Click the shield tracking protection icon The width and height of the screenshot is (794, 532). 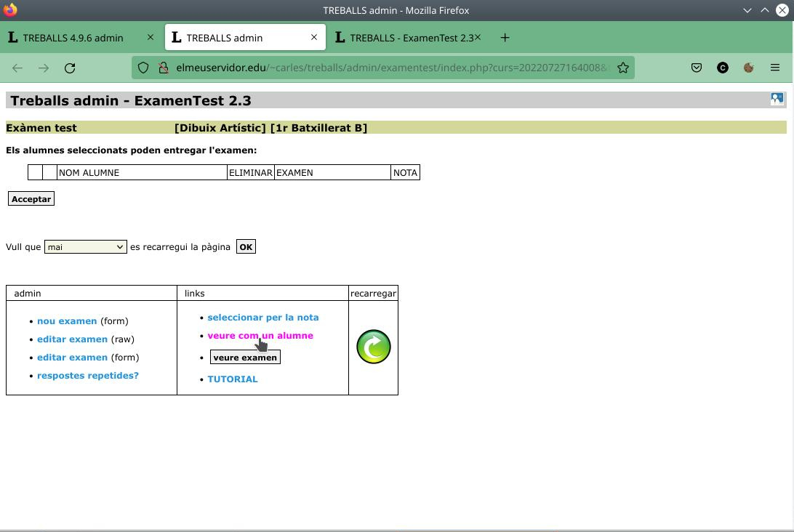click(143, 68)
